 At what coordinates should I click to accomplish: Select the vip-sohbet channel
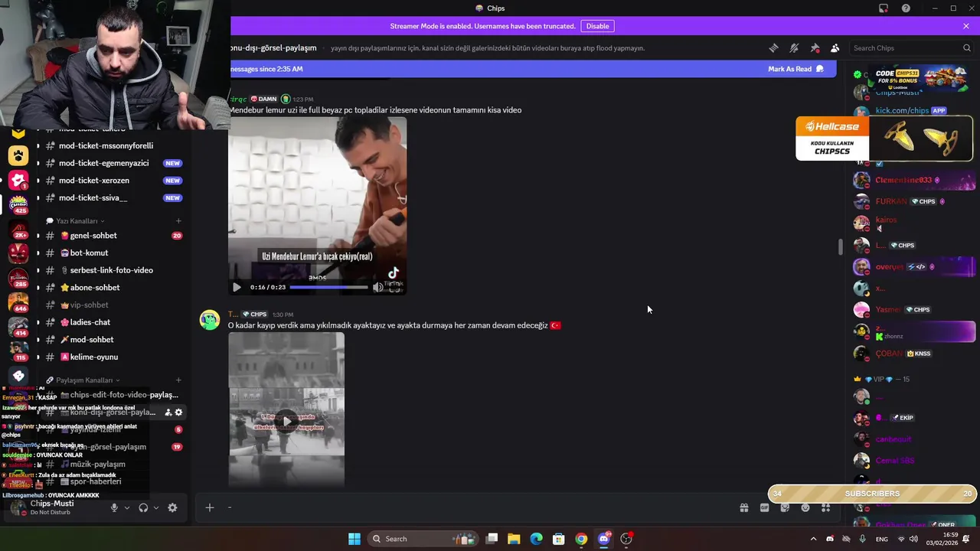click(113, 305)
